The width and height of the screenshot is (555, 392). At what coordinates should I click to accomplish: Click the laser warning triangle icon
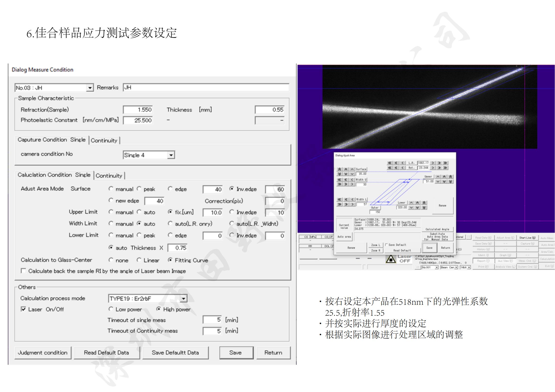[x=391, y=259]
